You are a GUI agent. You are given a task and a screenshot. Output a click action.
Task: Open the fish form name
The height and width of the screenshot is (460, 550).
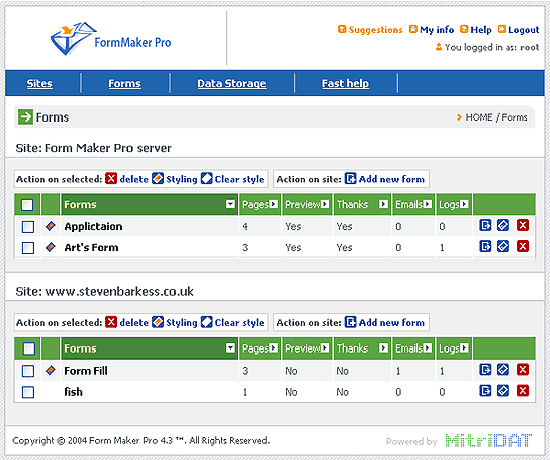pyautogui.click(x=73, y=392)
